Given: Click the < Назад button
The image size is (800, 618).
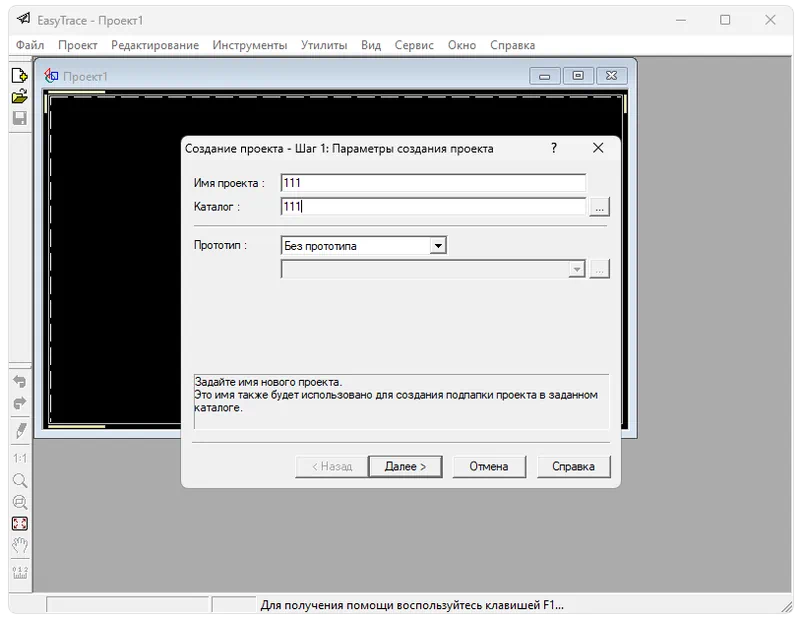Looking at the screenshot, I should (x=332, y=466).
